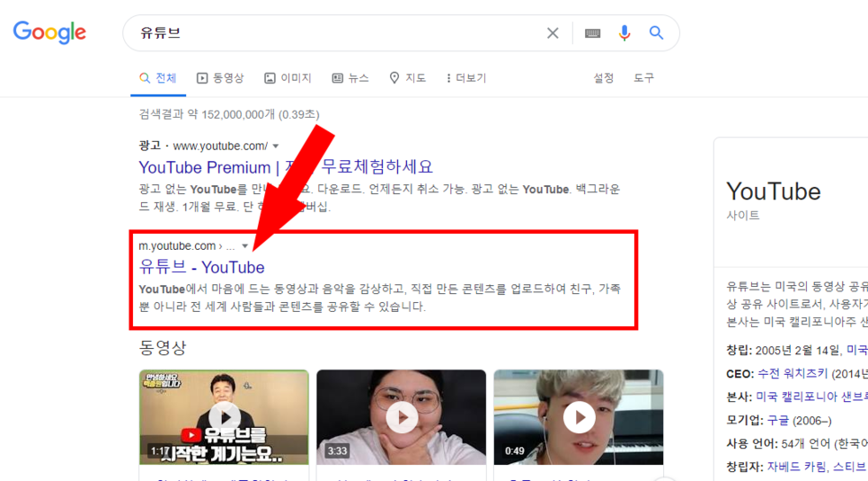
Task: Play the video thumbnail with 0:49 duration
Action: coord(579,417)
